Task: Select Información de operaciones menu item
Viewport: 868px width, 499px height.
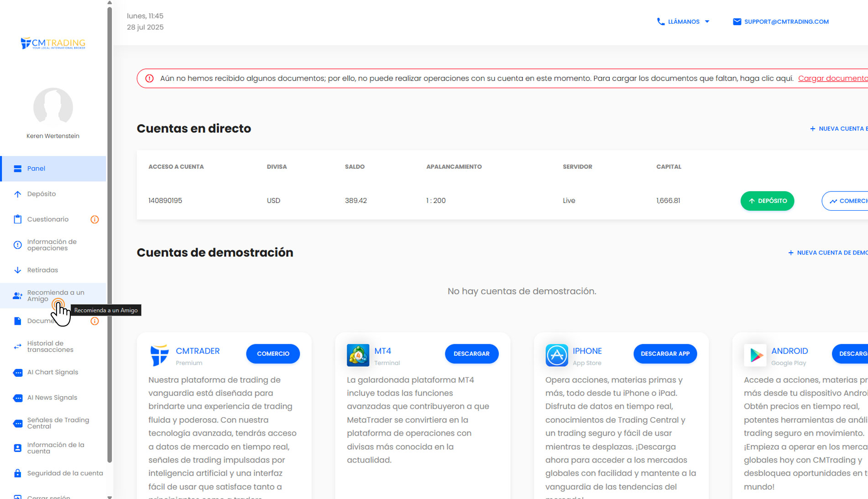Action: tap(53, 245)
